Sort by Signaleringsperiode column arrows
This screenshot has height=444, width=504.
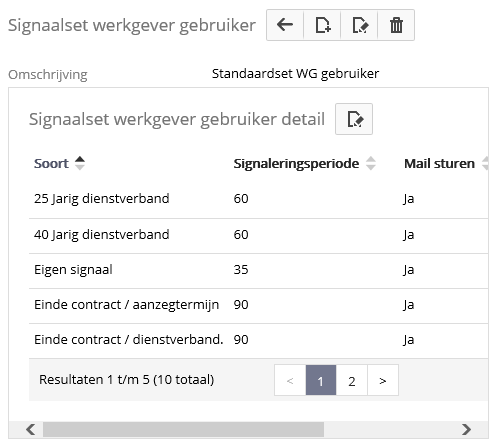371,163
